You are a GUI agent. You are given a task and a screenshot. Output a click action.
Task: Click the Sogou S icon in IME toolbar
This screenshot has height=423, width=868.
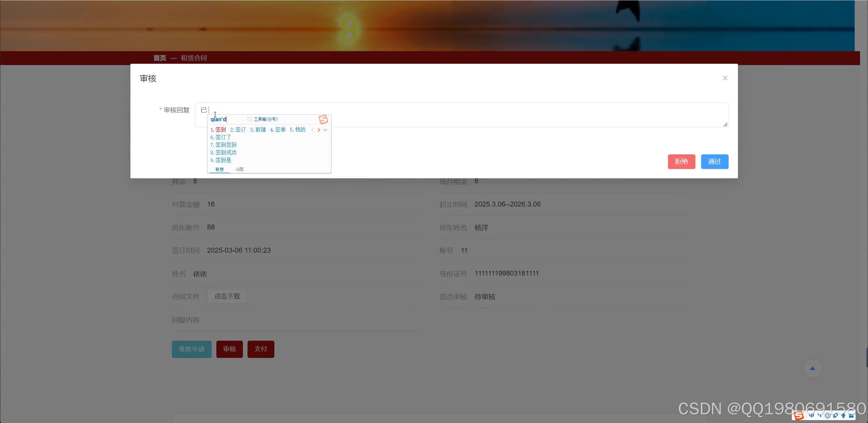[x=799, y=416]
